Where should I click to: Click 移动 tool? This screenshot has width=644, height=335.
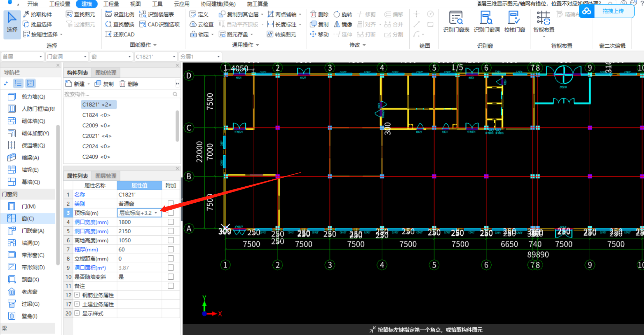(319, 34)
